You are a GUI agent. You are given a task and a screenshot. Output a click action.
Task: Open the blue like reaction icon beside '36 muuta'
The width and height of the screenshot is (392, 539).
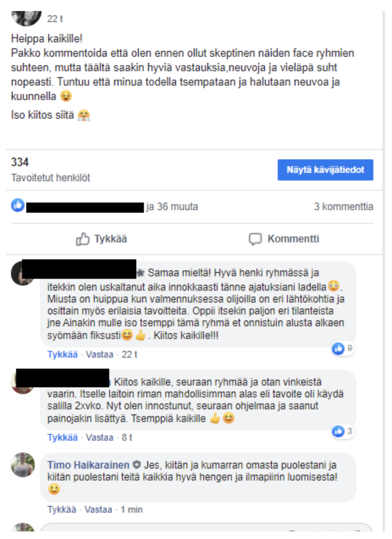[18, 206]
